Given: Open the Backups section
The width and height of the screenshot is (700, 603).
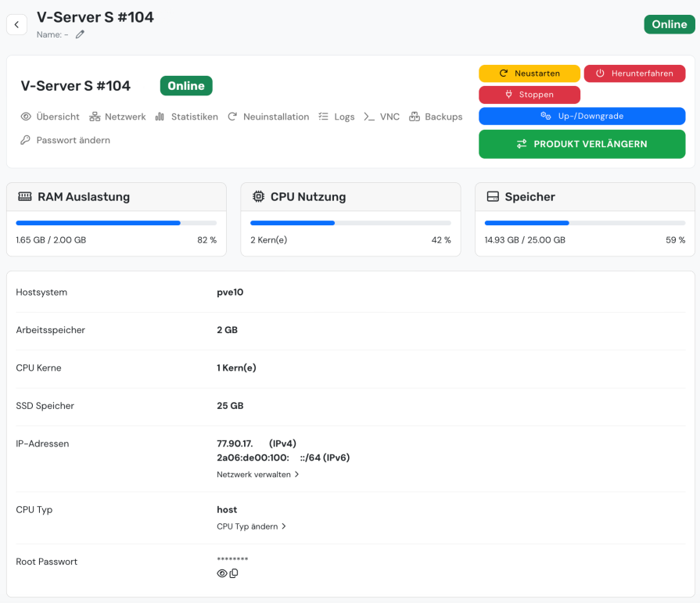Looking at the screenshot, I should [x=436, y=117].
